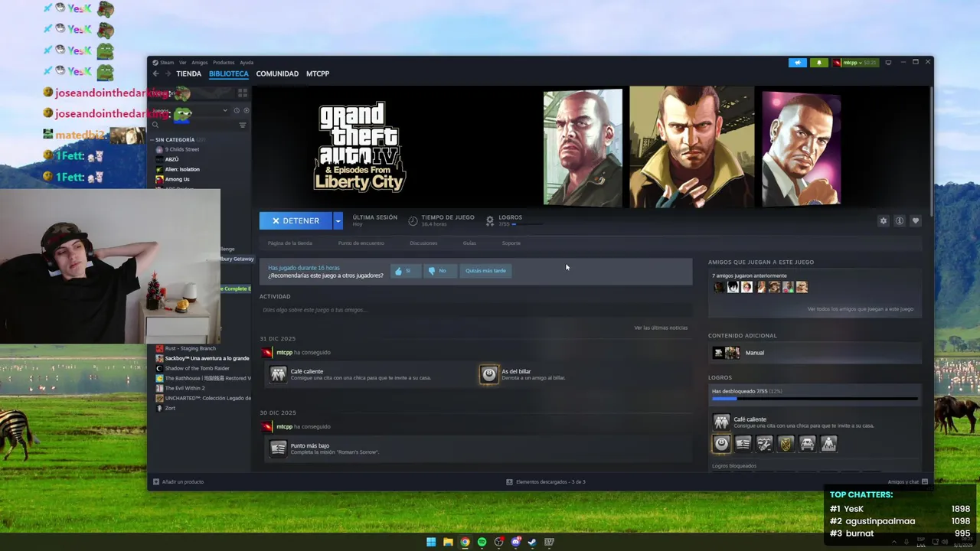Click the Punto más bajo achievement icon
This screenshot has height=551, width=980.
[x=278, y=448]
